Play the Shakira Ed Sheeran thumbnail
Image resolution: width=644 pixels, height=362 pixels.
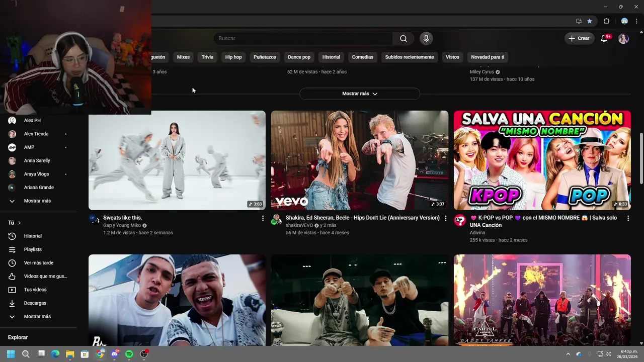360,160
